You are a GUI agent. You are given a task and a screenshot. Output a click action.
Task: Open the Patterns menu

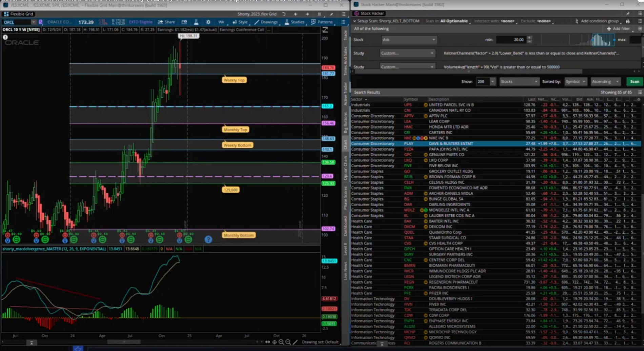pos(322,22)
